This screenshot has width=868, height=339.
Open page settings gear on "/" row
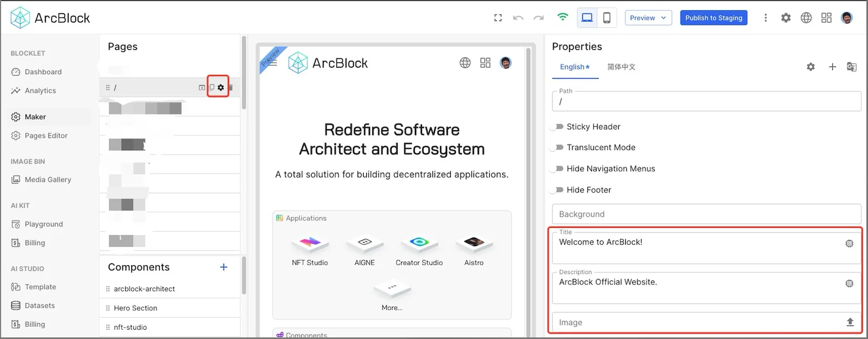click(x=221, y=87)
